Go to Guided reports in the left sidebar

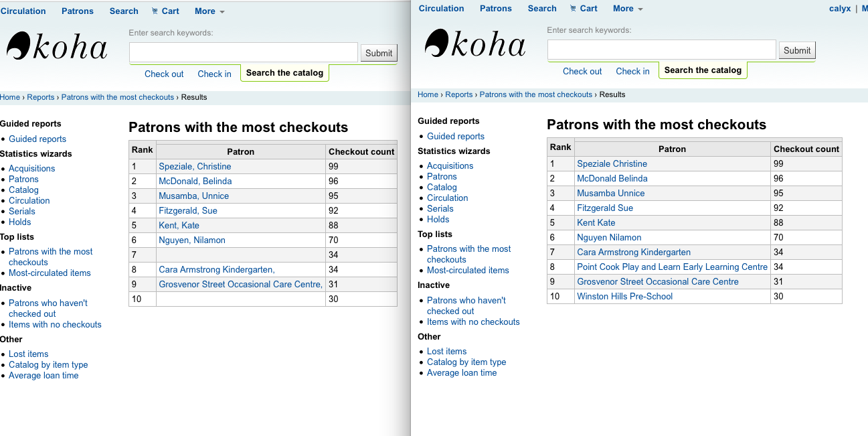[37, 139]
